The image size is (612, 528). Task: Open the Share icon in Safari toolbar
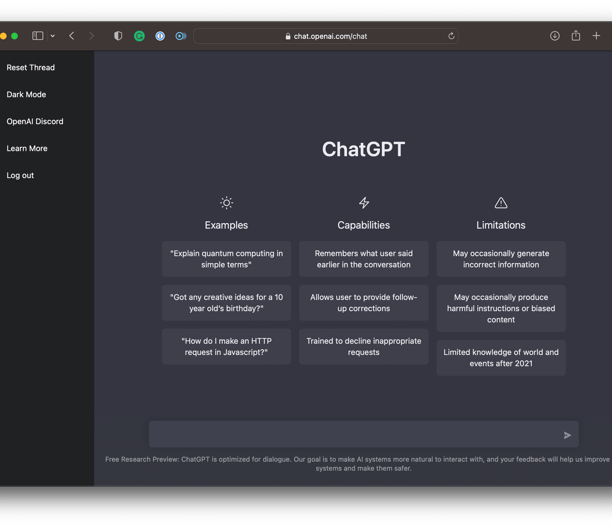click(576, 36)
